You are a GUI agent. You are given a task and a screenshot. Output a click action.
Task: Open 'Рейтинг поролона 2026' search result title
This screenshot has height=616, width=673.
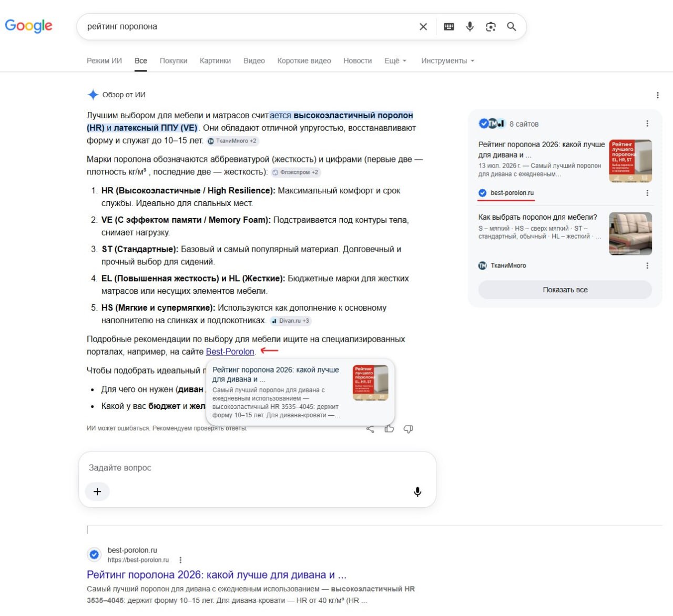pyautogui.click(x=217, y=575)
